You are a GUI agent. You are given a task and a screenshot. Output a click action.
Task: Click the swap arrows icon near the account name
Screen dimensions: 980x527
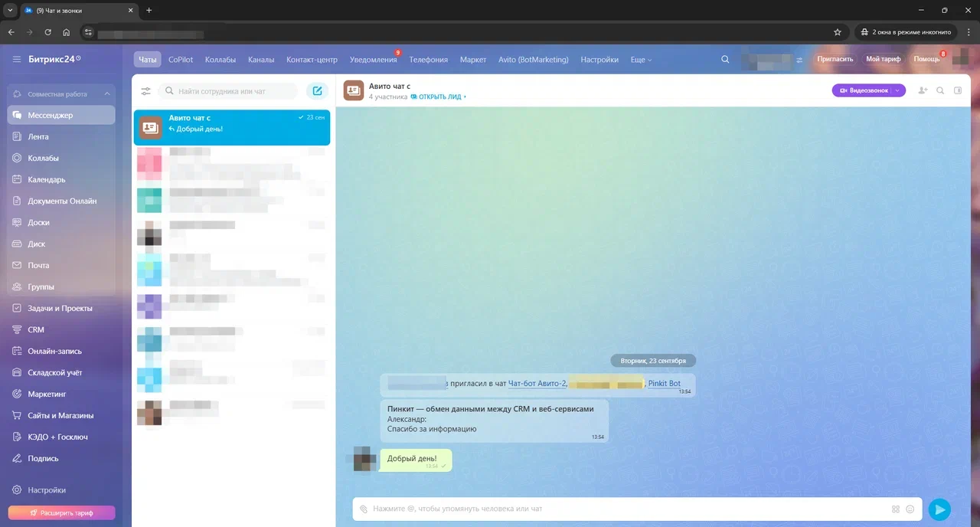pyautogui.click(x=799, y=60)
